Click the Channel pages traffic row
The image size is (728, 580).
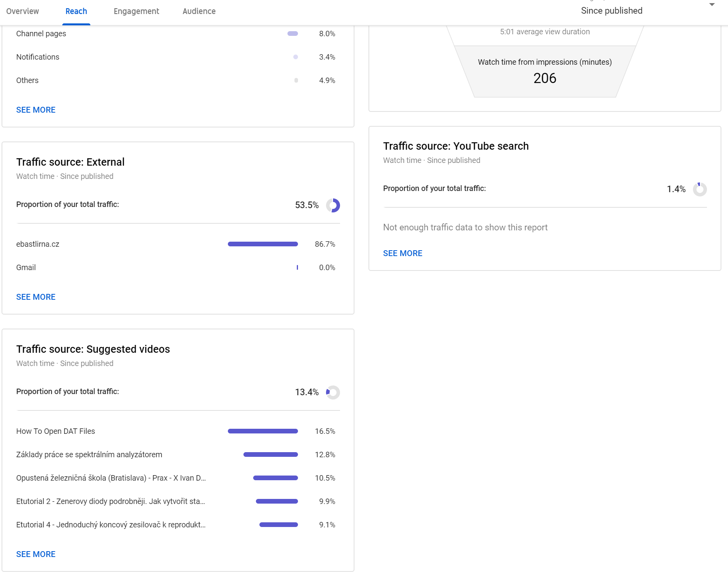click(41, 34)
